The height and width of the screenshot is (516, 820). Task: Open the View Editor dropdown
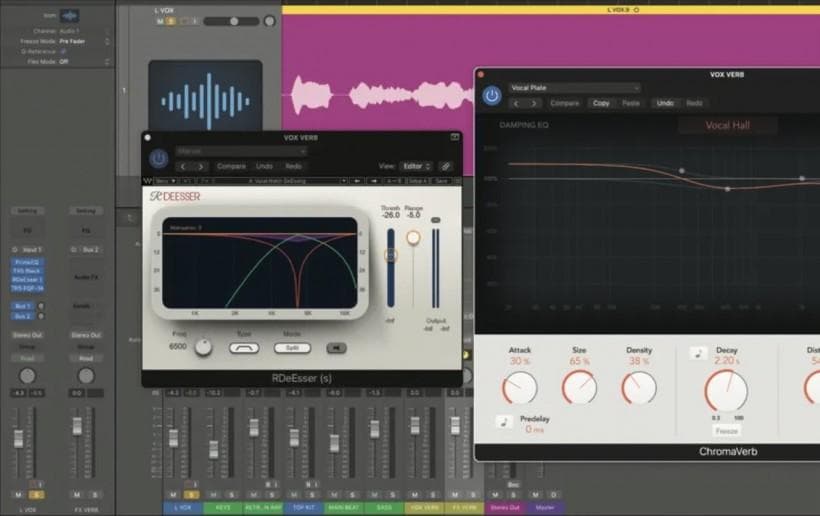point(416,166)
